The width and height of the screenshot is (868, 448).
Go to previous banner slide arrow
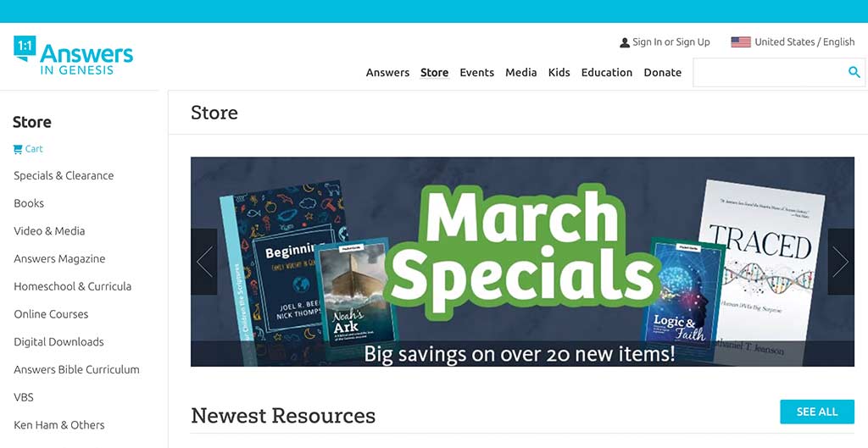203,262
